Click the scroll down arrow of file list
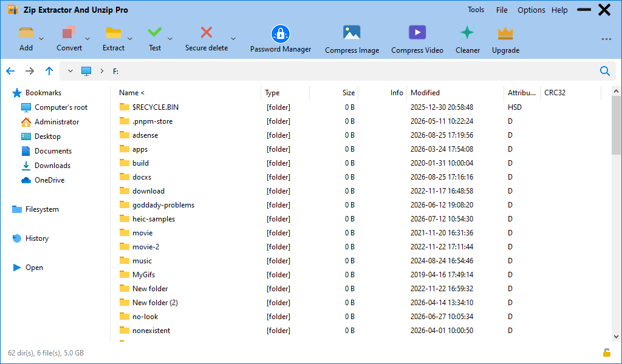622x364 pixels. (616, 337)
